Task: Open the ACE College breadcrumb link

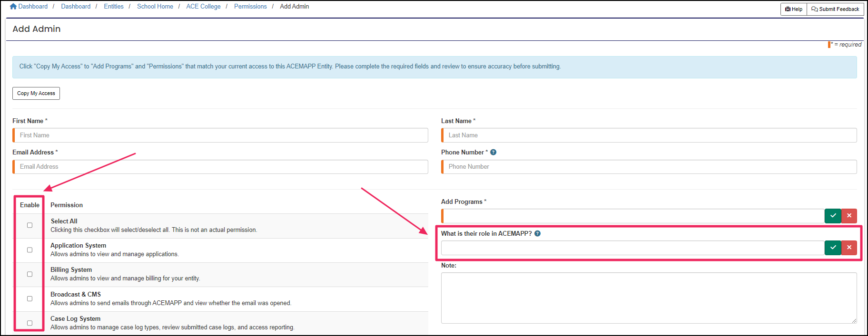Action: pos(203,7)
